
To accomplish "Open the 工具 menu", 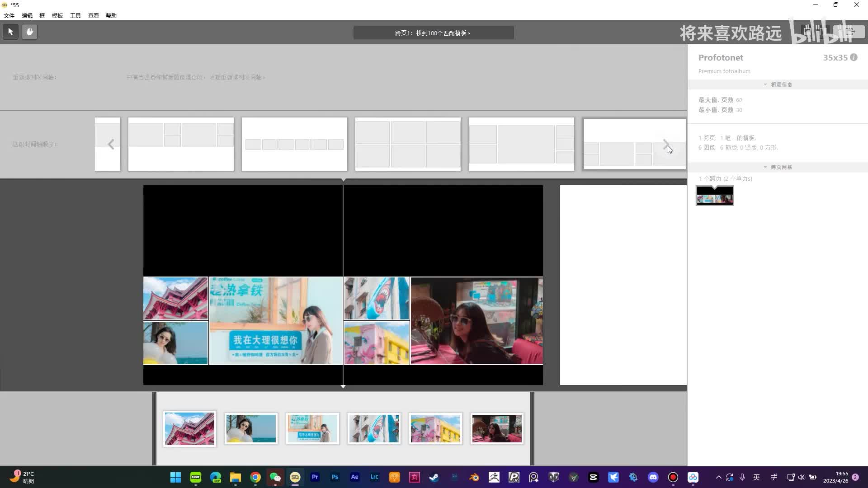I will click(x=75, y=15).
